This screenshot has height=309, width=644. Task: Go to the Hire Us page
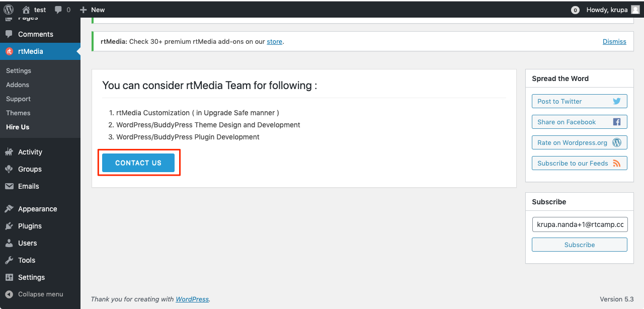[x=17, y=127]
